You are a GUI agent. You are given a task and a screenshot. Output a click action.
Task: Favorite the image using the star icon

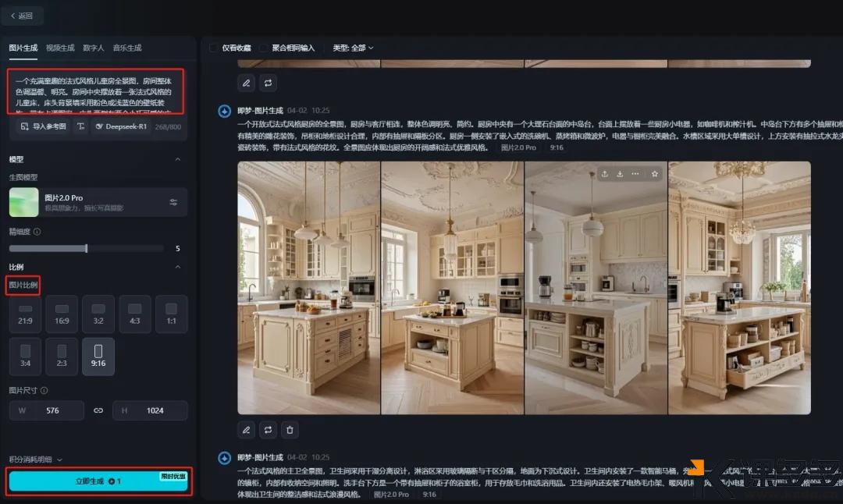[655, 173]
